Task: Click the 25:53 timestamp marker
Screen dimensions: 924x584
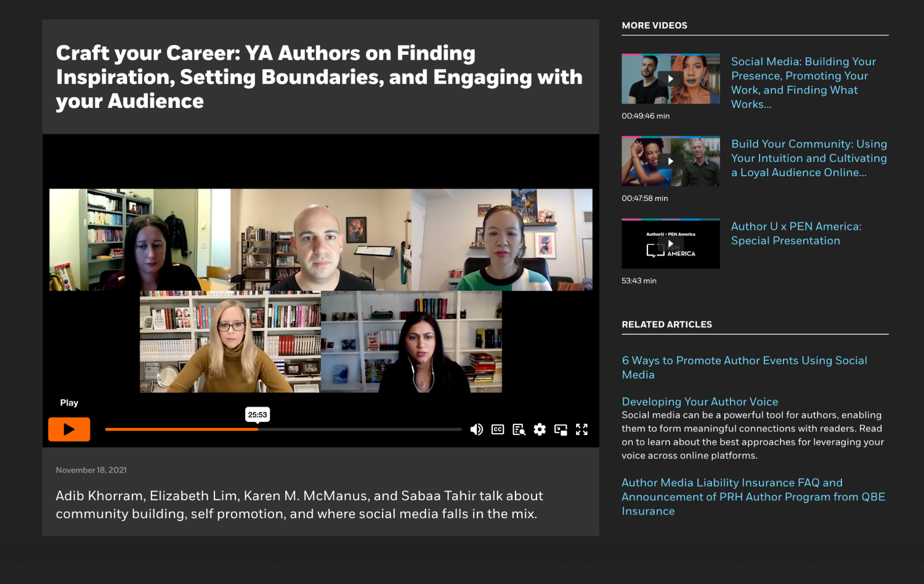Action: click(257, 415)
